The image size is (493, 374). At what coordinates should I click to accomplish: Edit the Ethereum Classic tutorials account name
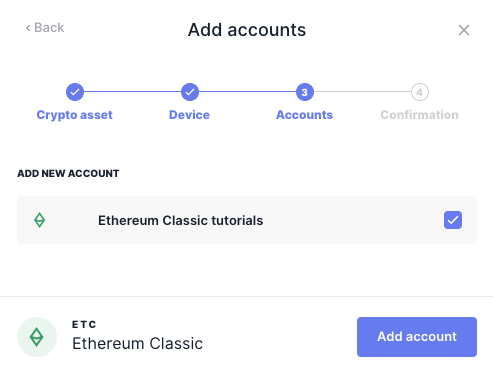(180, 220)
